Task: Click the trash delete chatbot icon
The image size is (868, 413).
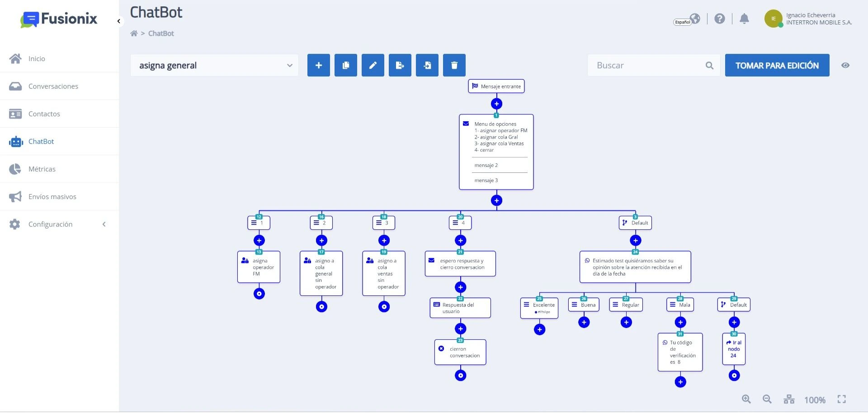Action: point(454,66)
